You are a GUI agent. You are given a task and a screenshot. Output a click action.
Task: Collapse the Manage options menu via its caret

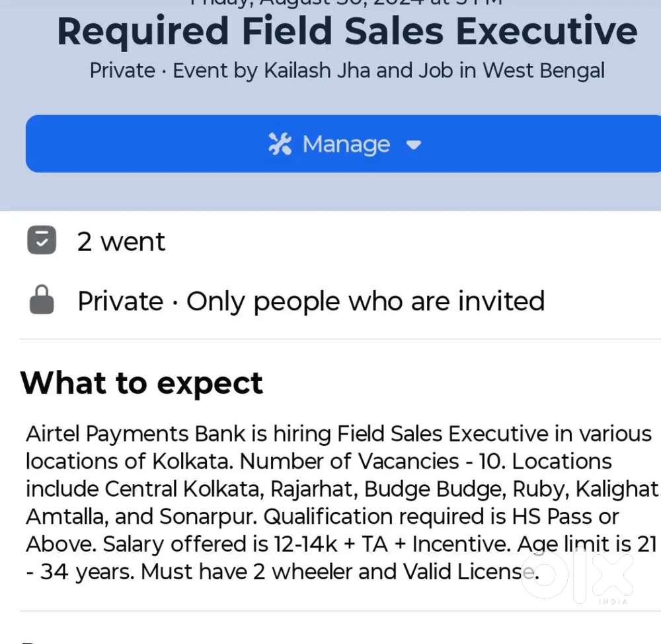(414, 145)
